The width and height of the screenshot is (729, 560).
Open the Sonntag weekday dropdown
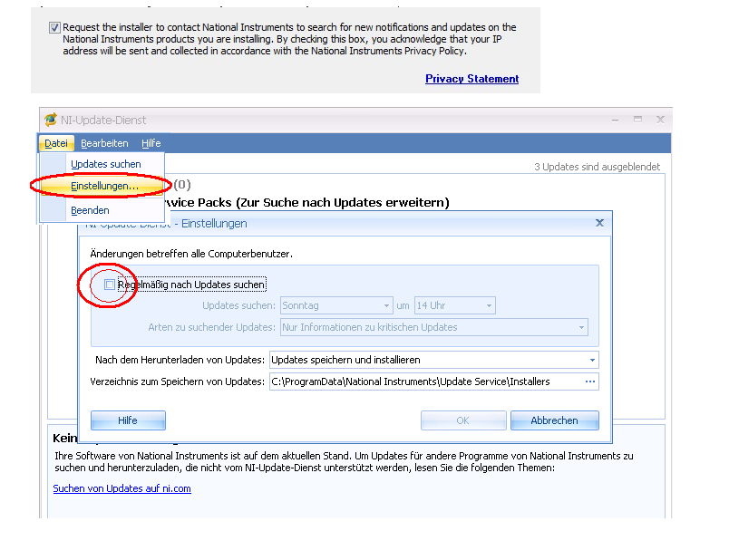pos(336,305)
